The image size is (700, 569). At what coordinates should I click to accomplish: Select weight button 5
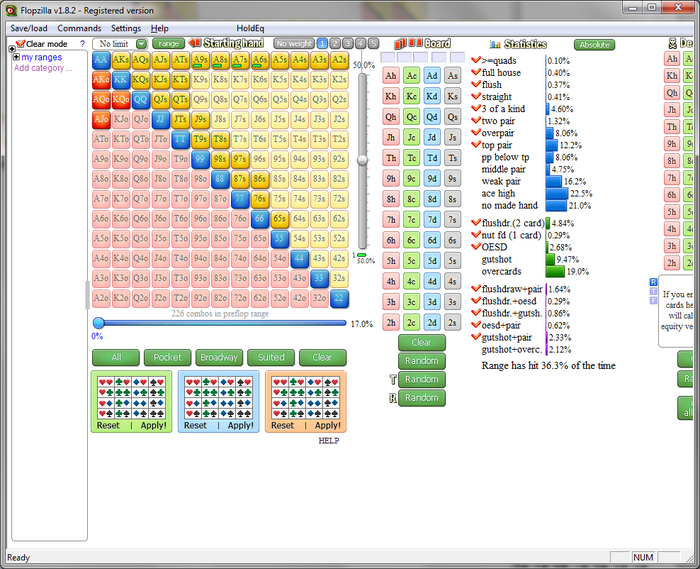(374, 43)
